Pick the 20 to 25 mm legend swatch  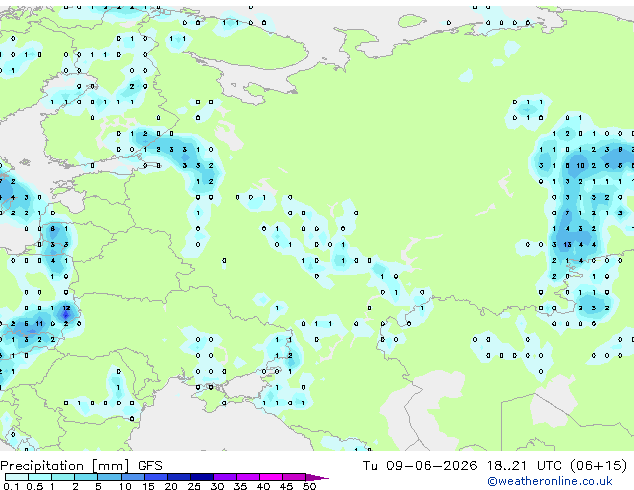coord(179,477)
